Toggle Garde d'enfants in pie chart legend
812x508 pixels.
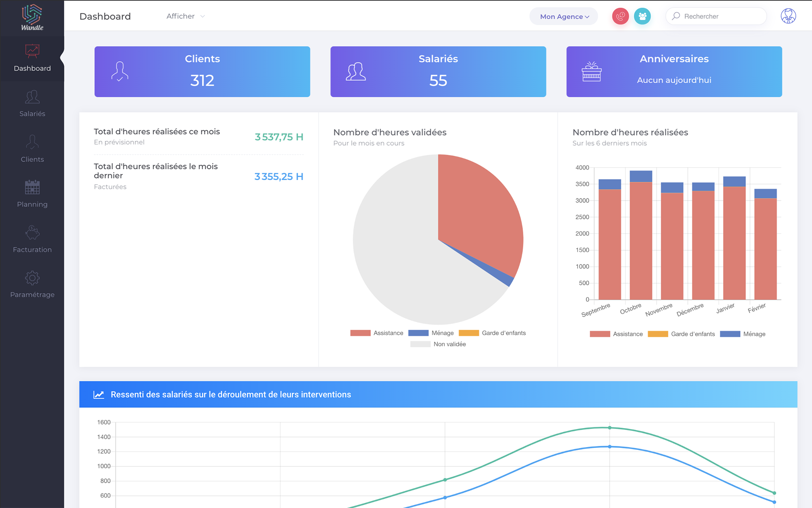point(492,333)
